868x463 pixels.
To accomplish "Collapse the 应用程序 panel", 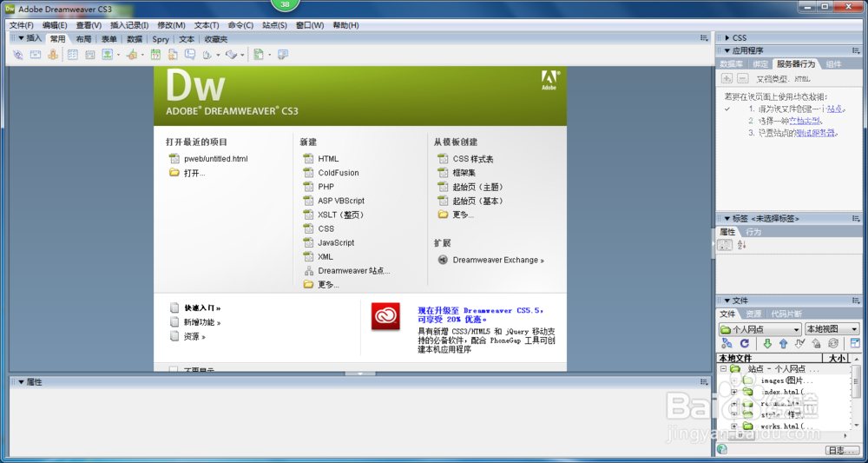I will click(727, 50).
